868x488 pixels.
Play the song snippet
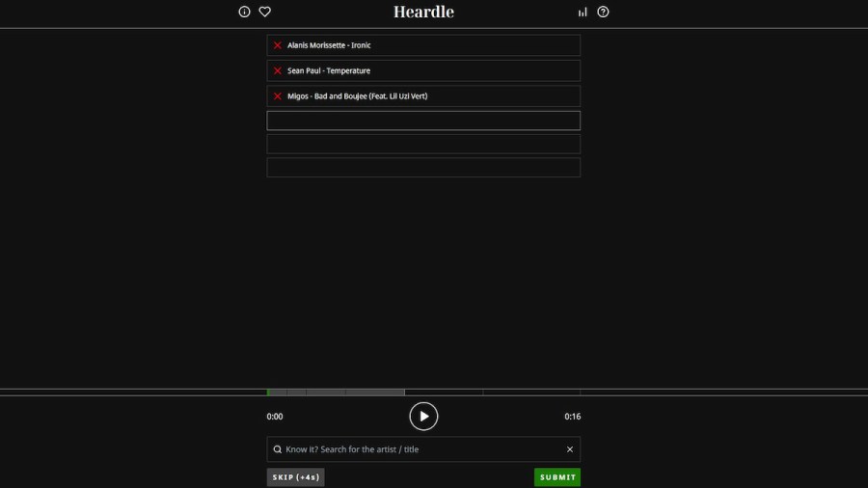[423, 416]
